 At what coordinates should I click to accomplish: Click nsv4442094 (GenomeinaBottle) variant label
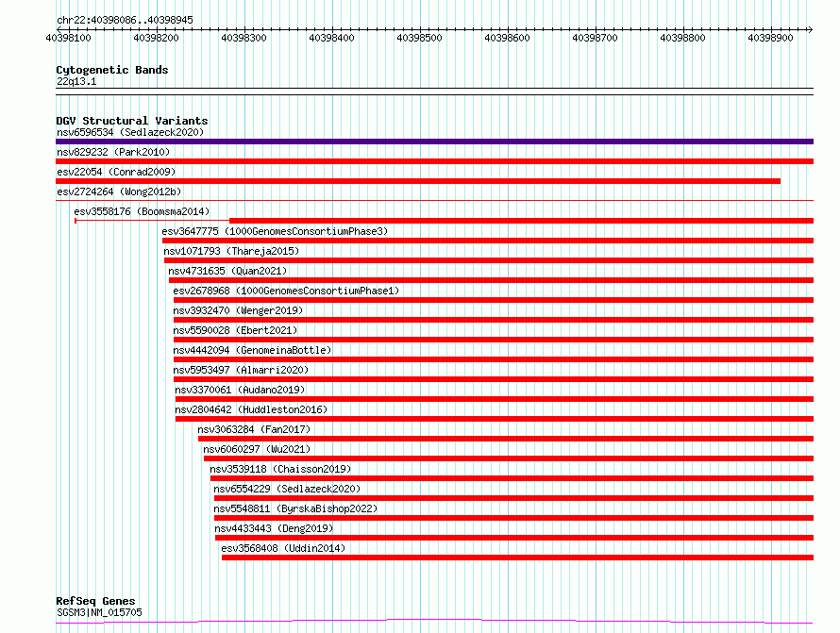click(x=252, y=350)
